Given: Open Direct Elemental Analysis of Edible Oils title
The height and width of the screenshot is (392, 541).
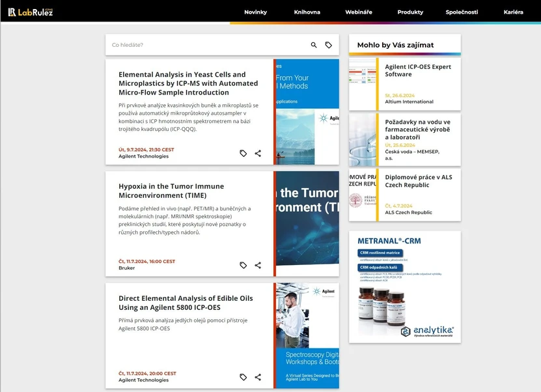Looking at the screenshot, I should [186, 303].
